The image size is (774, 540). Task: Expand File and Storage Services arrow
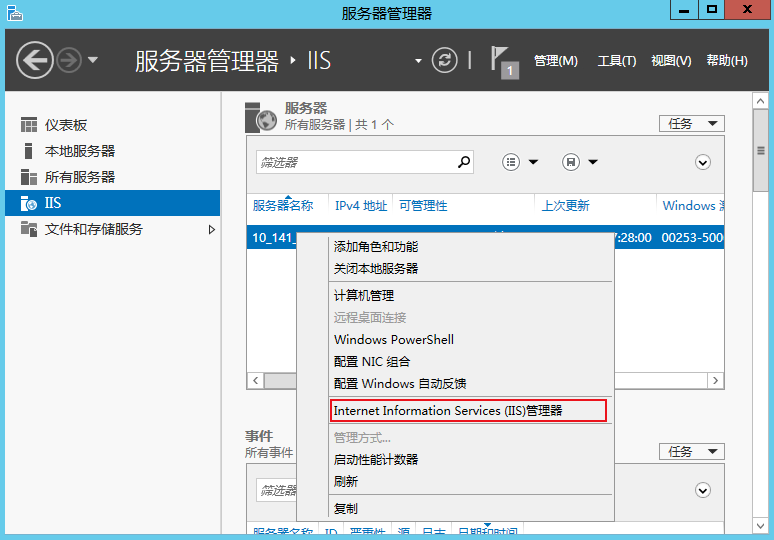211,229
